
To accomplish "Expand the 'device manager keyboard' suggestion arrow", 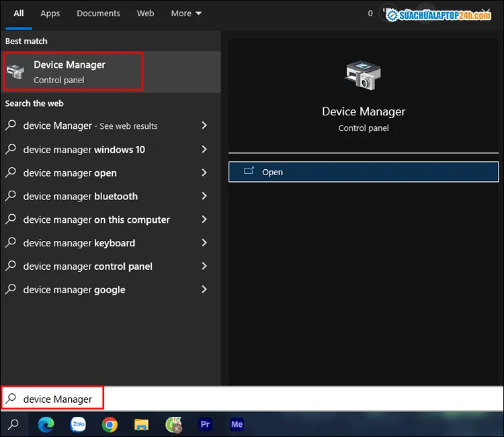I will coord(204,243).
